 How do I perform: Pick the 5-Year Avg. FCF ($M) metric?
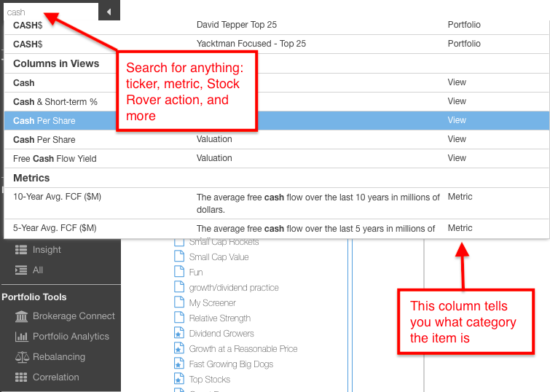(x=276, y=229)
